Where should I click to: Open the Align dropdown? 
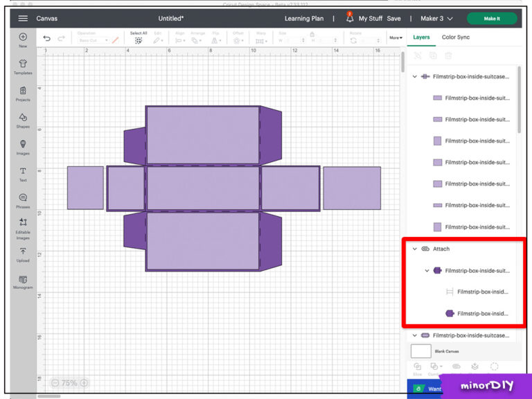pos(180,41)
